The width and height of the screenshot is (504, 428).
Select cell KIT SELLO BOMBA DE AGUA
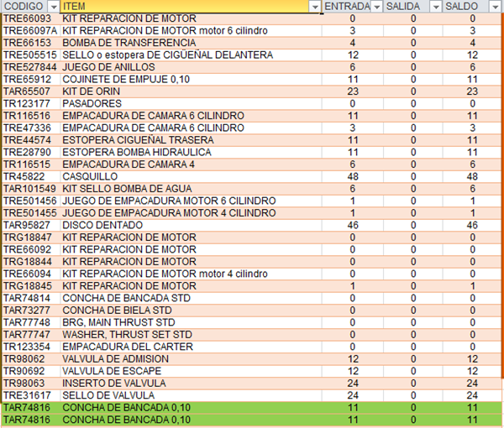(191, 189)
